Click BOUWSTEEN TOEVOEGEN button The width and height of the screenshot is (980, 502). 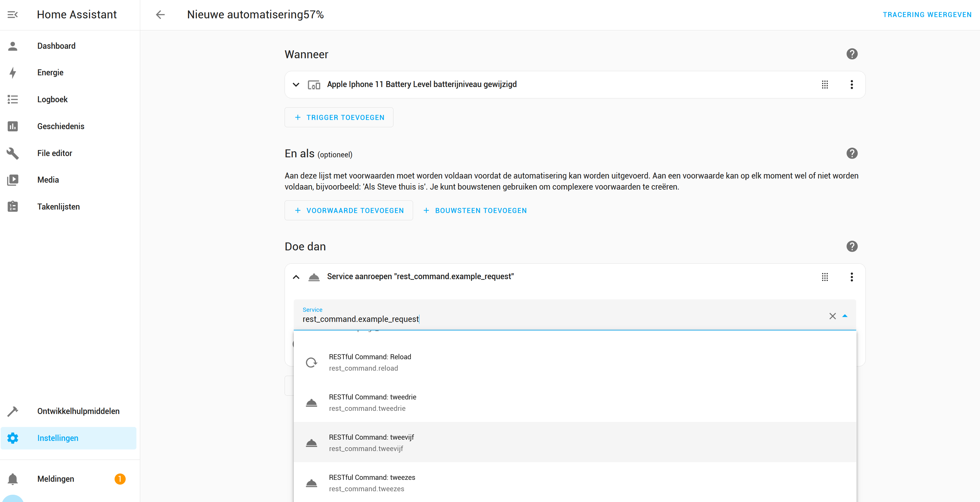[475, 210]
